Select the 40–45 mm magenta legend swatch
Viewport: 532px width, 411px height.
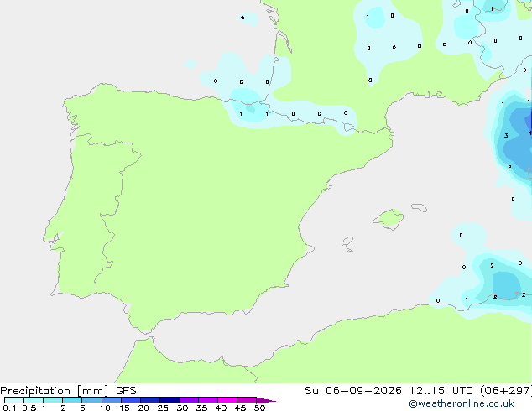pos(227,400)
